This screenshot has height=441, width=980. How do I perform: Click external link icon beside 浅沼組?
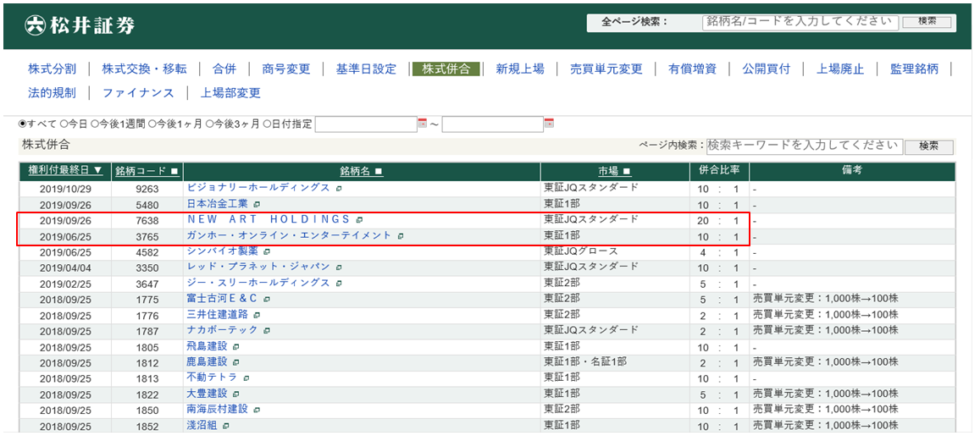[x=226, y=426]
